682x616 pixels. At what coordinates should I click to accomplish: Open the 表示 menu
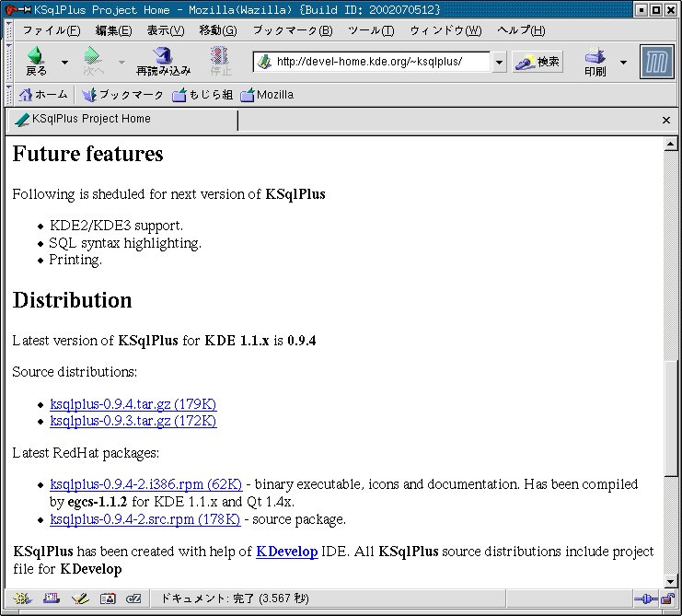[166, 30]
